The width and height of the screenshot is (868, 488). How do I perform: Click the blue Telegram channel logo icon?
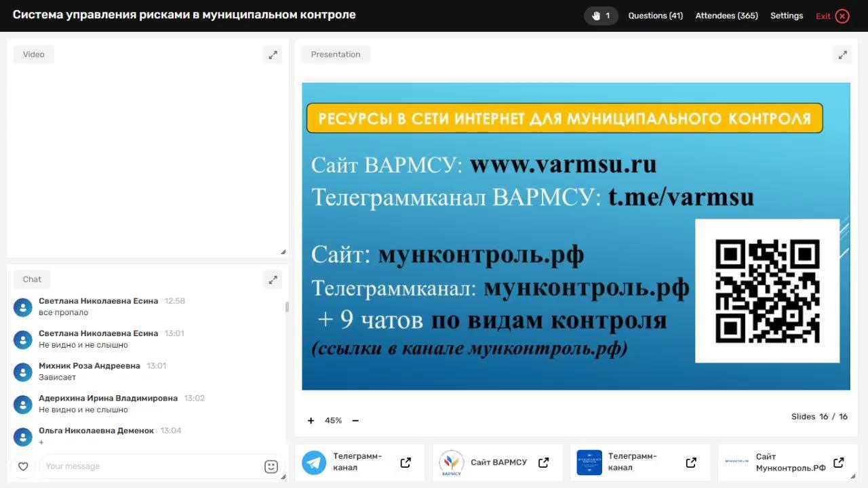314,462
